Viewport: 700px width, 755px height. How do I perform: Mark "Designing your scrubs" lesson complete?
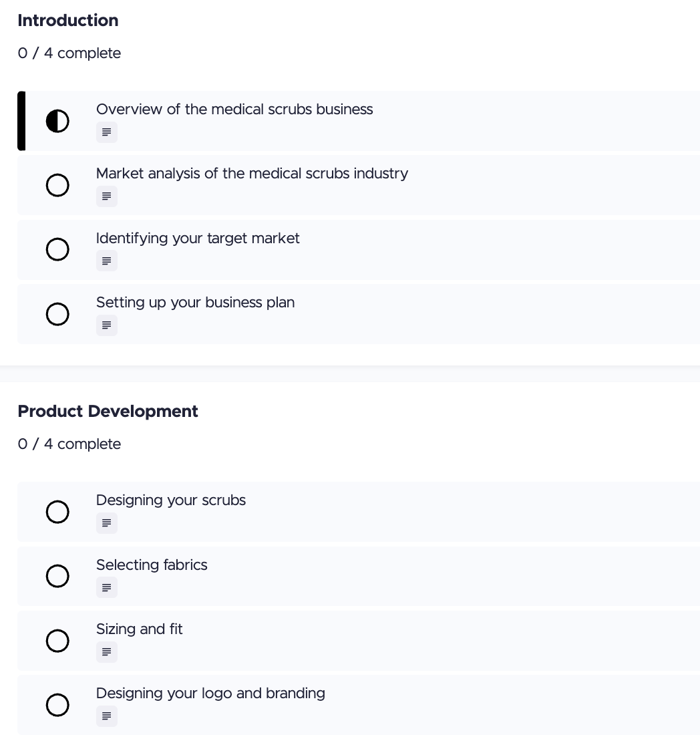tap(57, 512)
